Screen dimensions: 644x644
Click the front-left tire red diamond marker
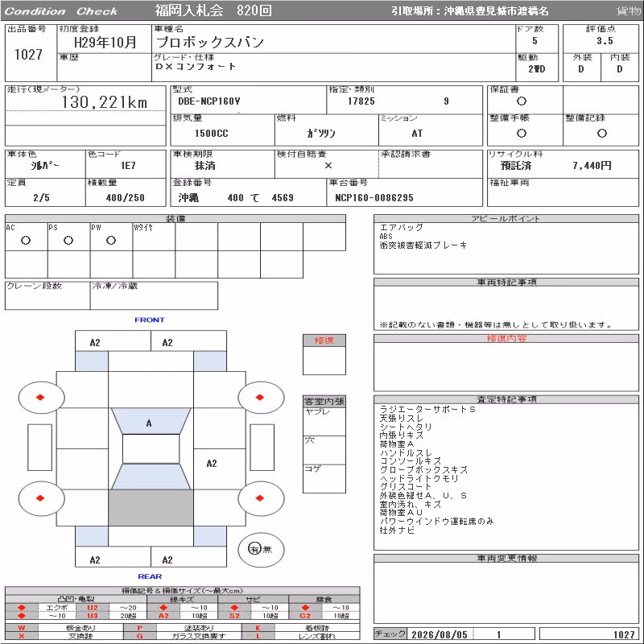[x=40, y=397]
